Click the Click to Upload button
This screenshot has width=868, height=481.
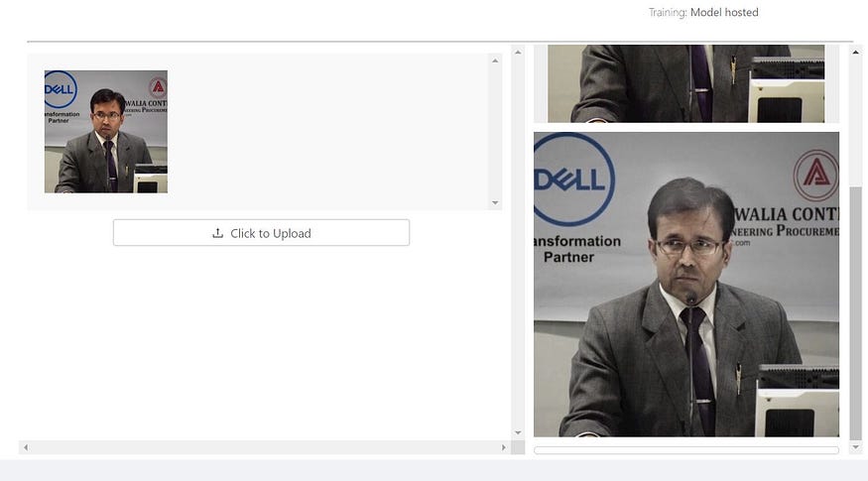click(x=261, y=232)
